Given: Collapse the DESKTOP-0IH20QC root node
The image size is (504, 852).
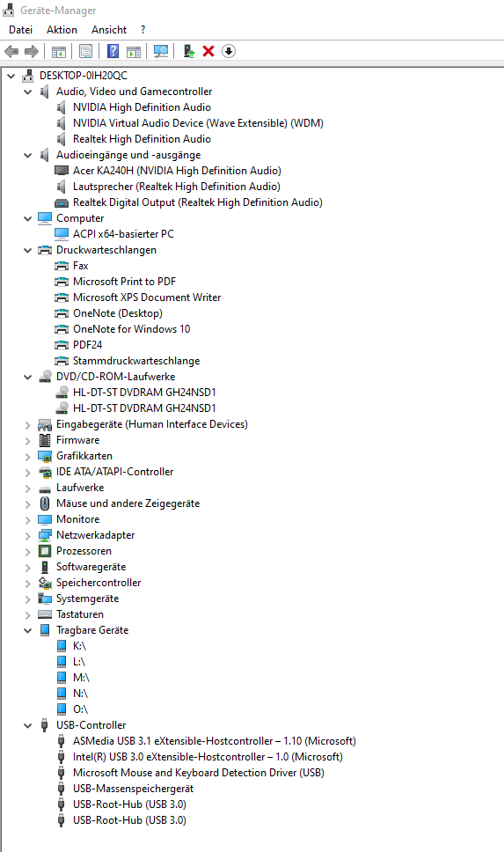Looking at the screenshot, I should click(11, 76).
